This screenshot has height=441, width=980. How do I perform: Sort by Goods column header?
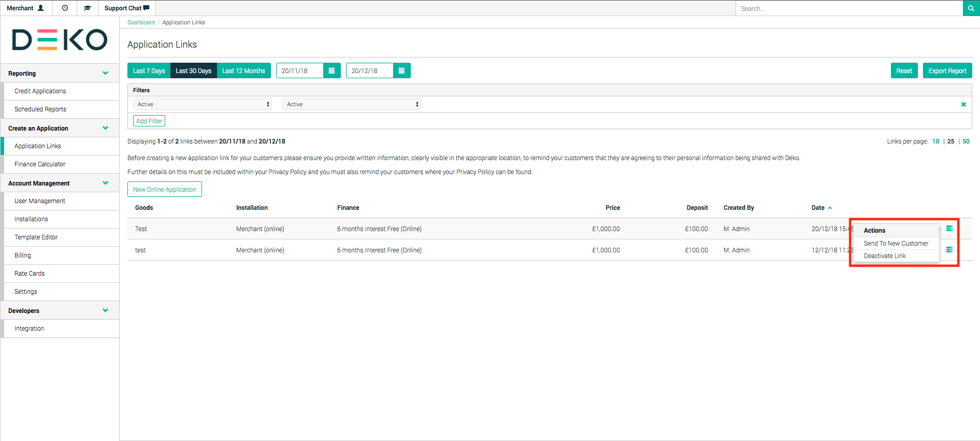pos(144,208)
